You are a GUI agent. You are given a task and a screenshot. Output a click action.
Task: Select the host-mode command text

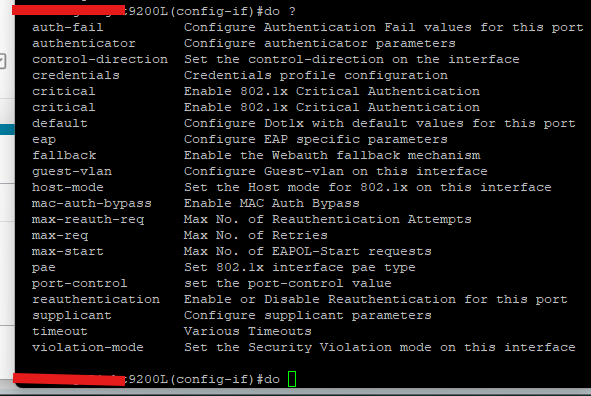[67, 187]
